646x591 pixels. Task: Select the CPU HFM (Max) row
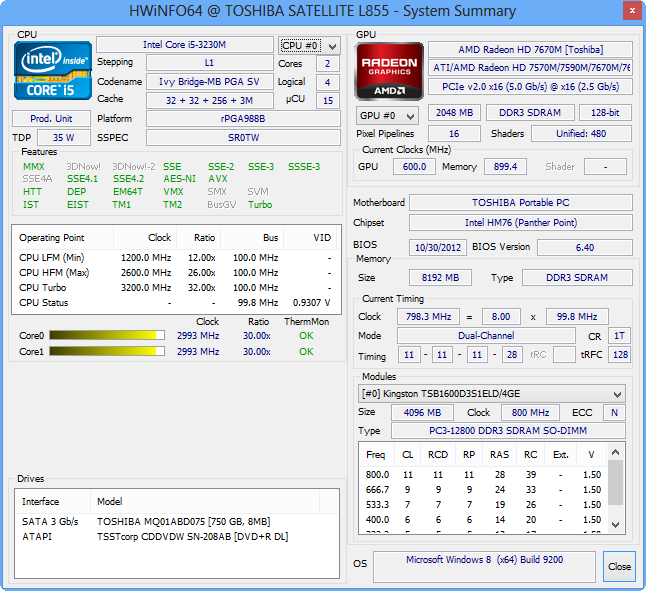[x=175, y=273]
